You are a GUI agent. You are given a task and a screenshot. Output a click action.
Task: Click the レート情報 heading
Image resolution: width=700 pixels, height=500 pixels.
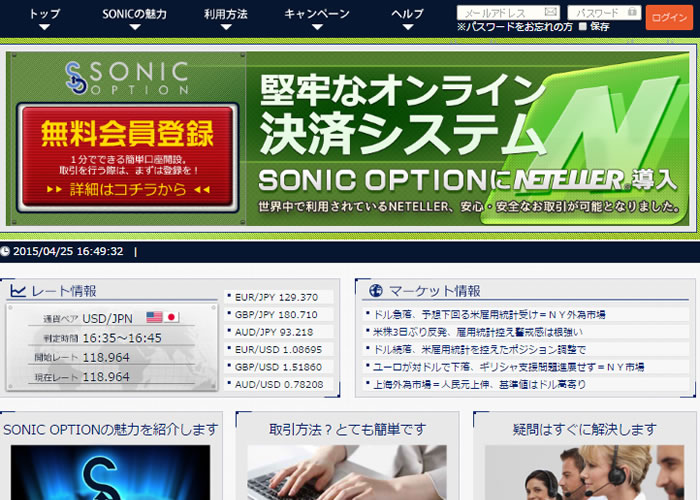point(64,291)
